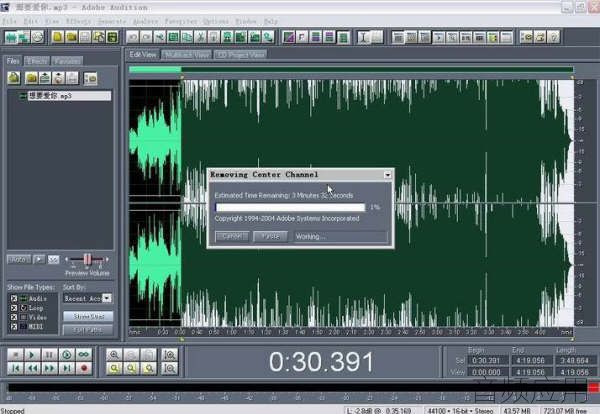Switch to the Multitrack View tab
The image size is (600, 414).
[x=187, y=55]
